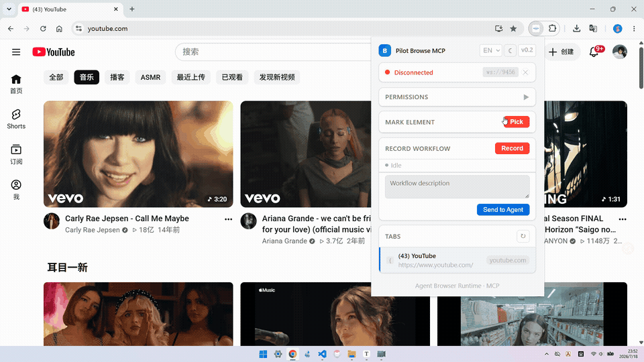Click Send to Agent button
Screen dimensions: 644x362
click(503, 210)
